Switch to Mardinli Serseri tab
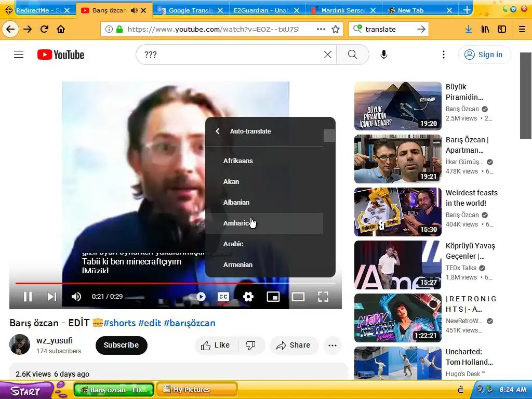Screen dimensions: 532x399 pyautogui.click(x=343, y=10)
